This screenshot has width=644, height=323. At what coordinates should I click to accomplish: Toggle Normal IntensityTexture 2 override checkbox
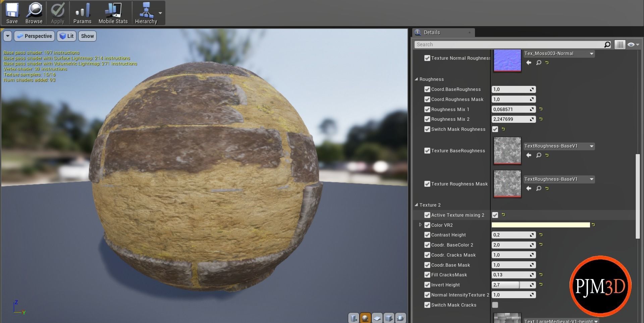click(x=427, y=295)
